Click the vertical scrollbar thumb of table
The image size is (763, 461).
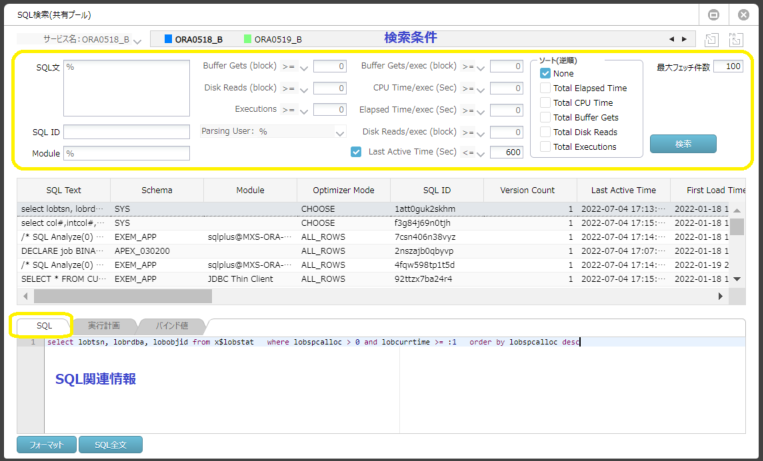(x=737, y=227)
